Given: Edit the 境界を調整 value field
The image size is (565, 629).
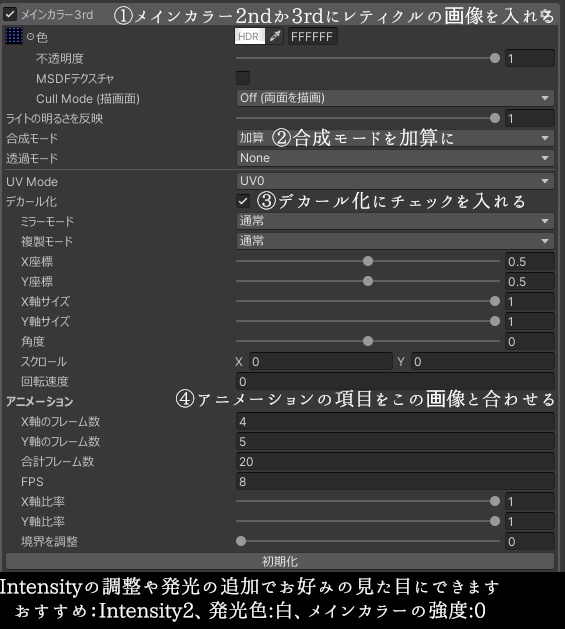Looking at the screenshot, I should click(x=530, y=542).
